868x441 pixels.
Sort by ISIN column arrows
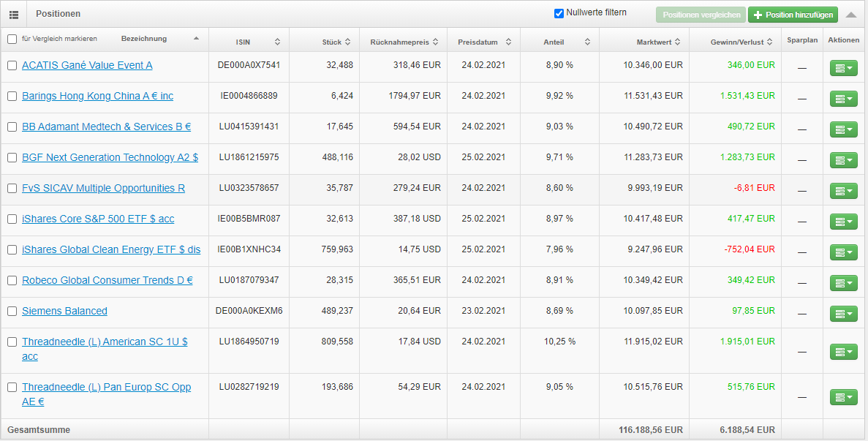(x=277, y=42)
